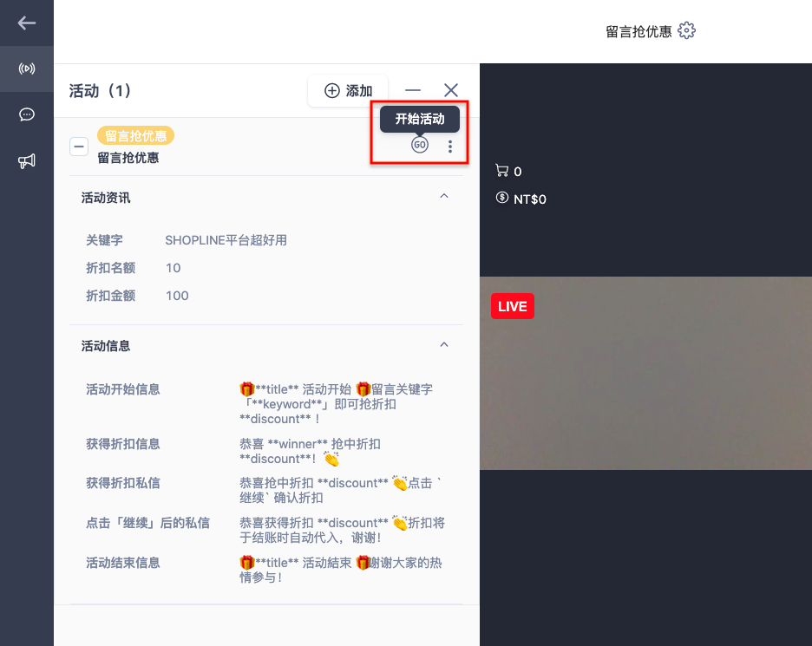
Task: Click the 留言抢优惠 title in top bar
Action: (638, 31)
